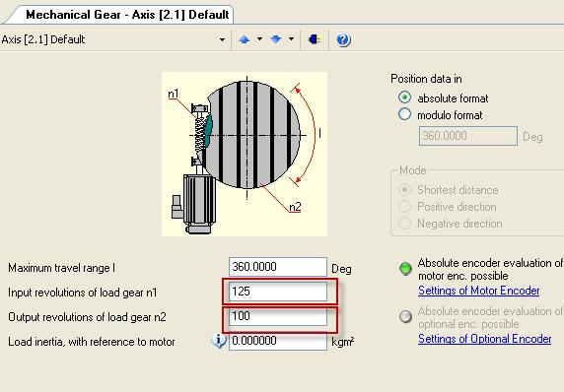Click the rotary gear diagram image
This screenshot has width=564, height=392.
point(245,155)
